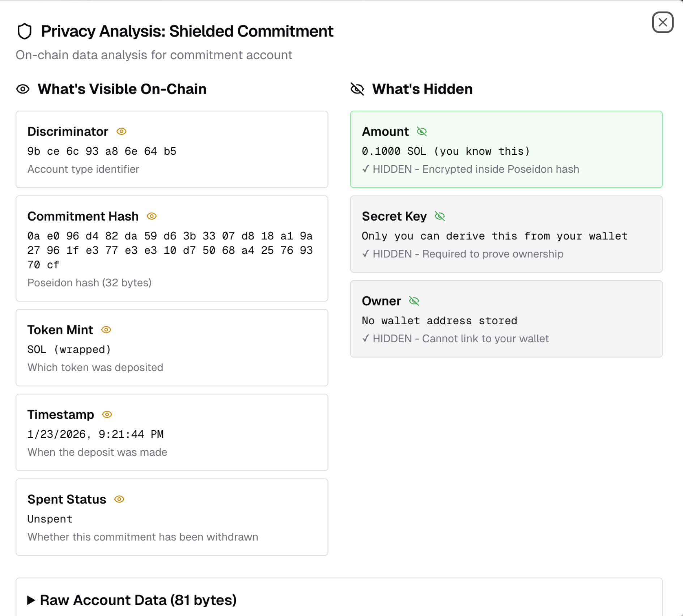Click the Discriminator hex bytes
The height and width of the screenshot is (616, 683).
point(102,151)
